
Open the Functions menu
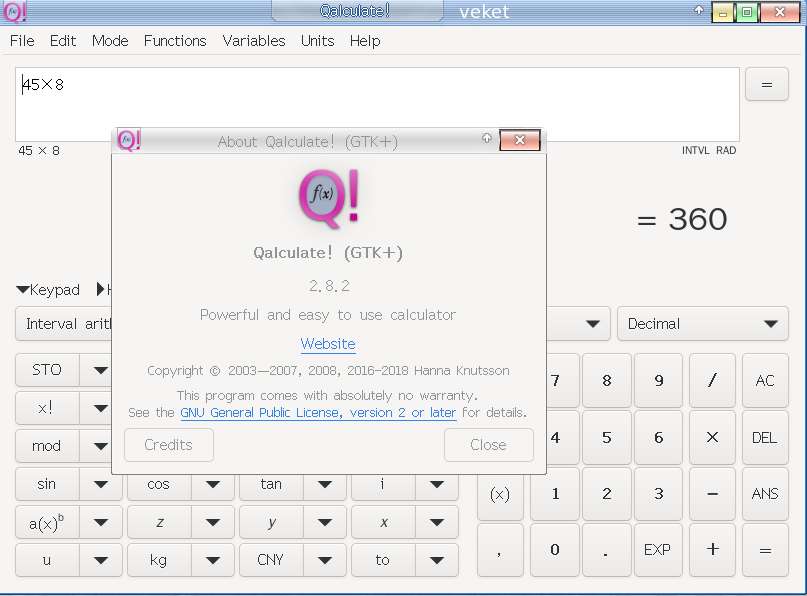coord(175,41)
